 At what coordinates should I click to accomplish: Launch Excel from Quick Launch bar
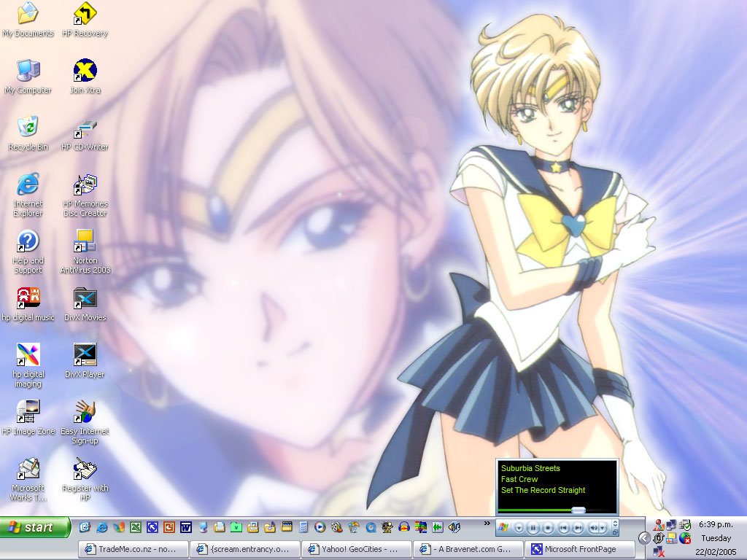click(136, 527)
